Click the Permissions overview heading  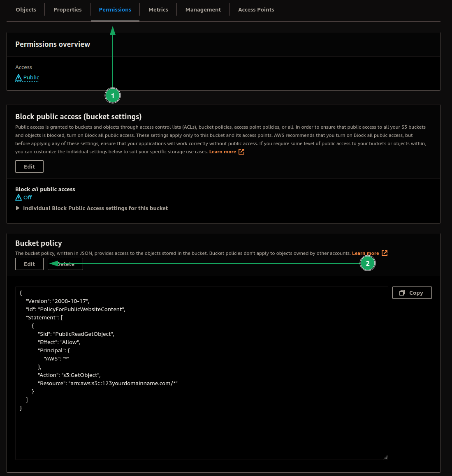click(53, 44)
